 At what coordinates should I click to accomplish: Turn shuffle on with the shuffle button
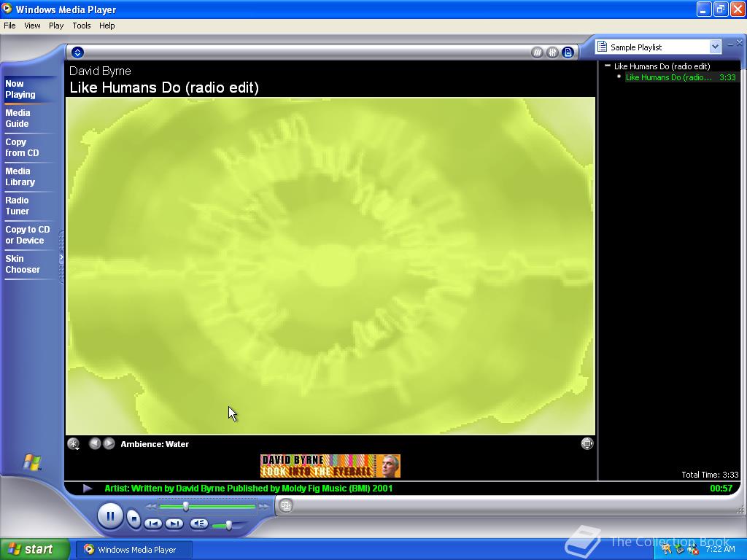pos(537,52)
